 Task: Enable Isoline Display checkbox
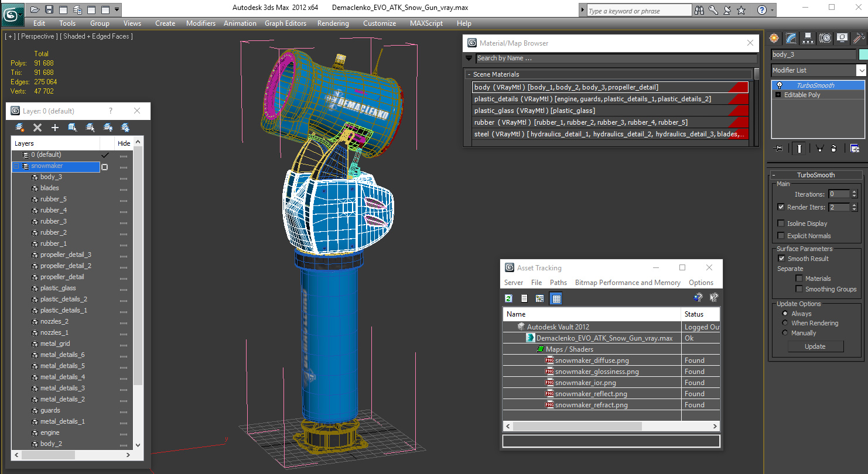781,224
